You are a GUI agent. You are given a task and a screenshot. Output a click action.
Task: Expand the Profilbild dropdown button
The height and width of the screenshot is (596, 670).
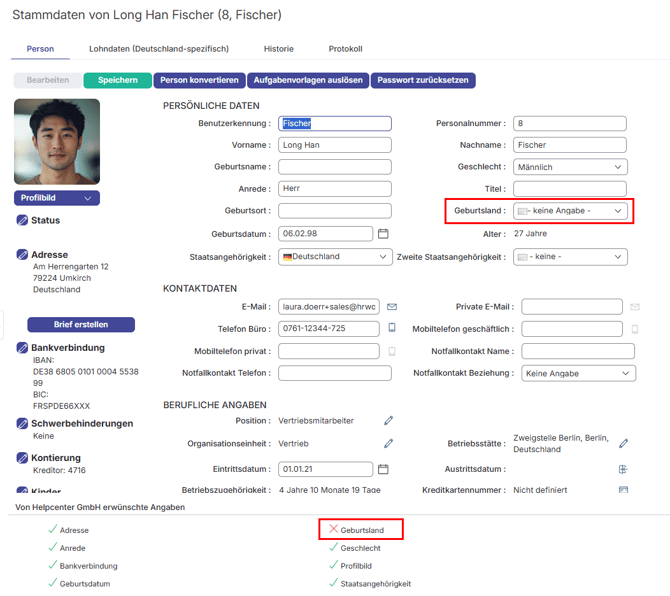(x=57, y=198)
